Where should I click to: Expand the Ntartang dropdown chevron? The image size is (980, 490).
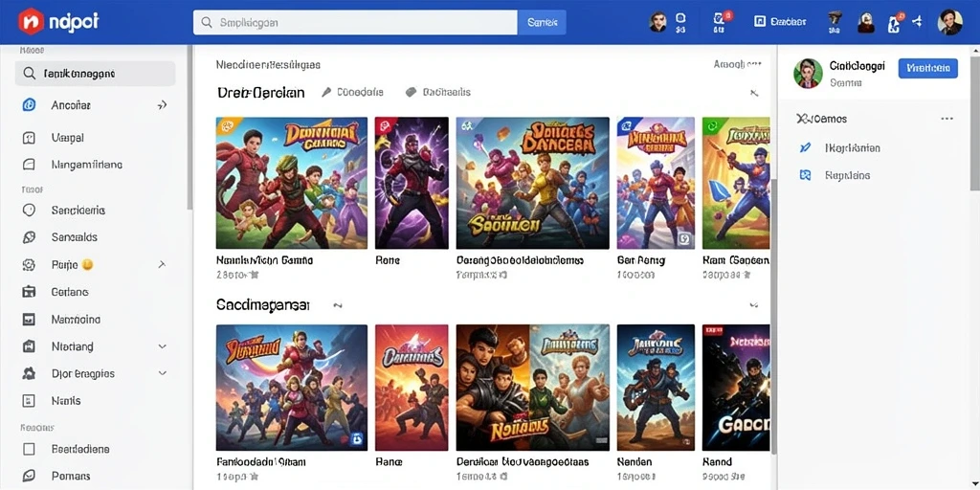coord(163,346)
